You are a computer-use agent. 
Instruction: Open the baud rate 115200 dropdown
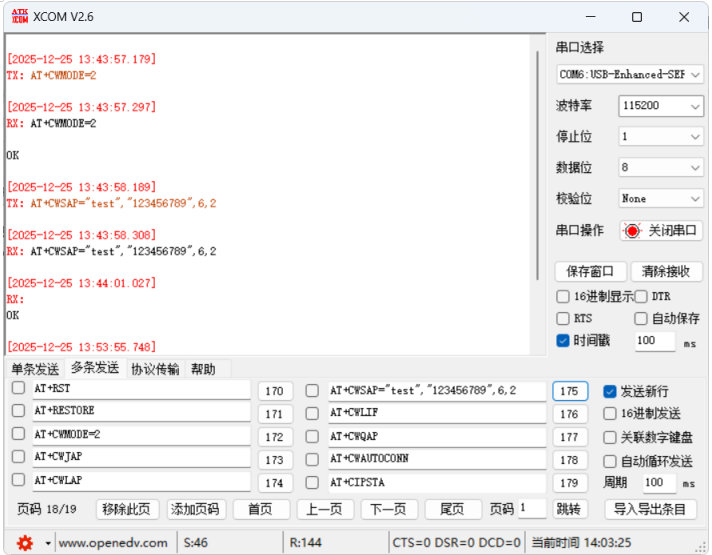click(x=661, y=106)
